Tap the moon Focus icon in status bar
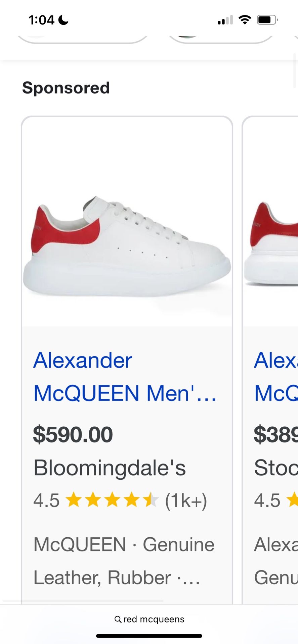 pos(63,20)
